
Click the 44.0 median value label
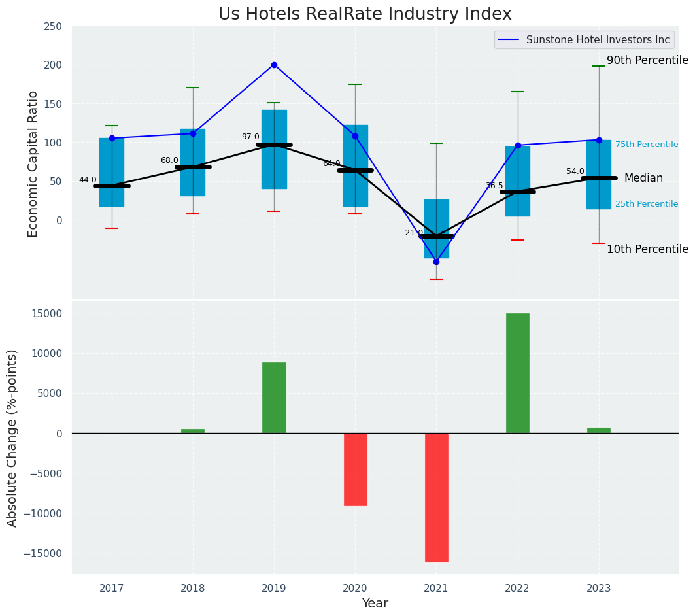click(x=88, y=180)
